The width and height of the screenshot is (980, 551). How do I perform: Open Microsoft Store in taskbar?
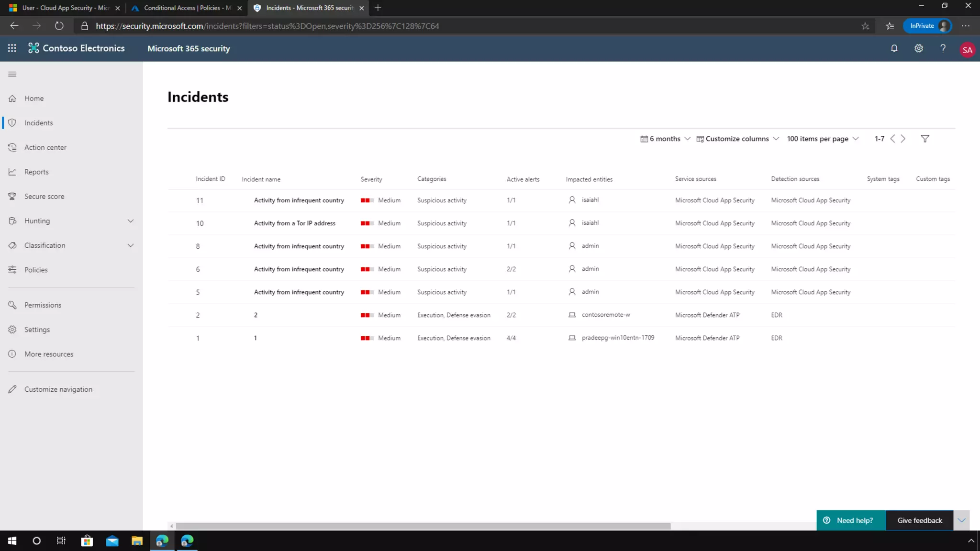(87, 541)
